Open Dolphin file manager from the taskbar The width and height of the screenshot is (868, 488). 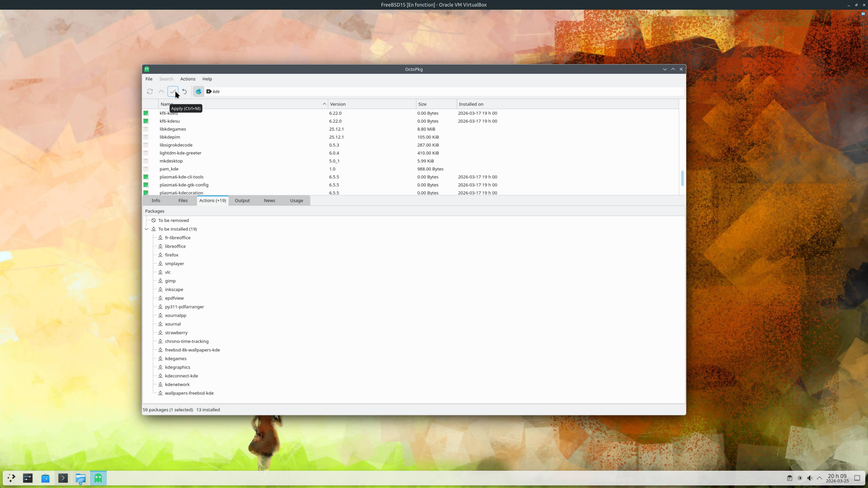click(80, 478)
